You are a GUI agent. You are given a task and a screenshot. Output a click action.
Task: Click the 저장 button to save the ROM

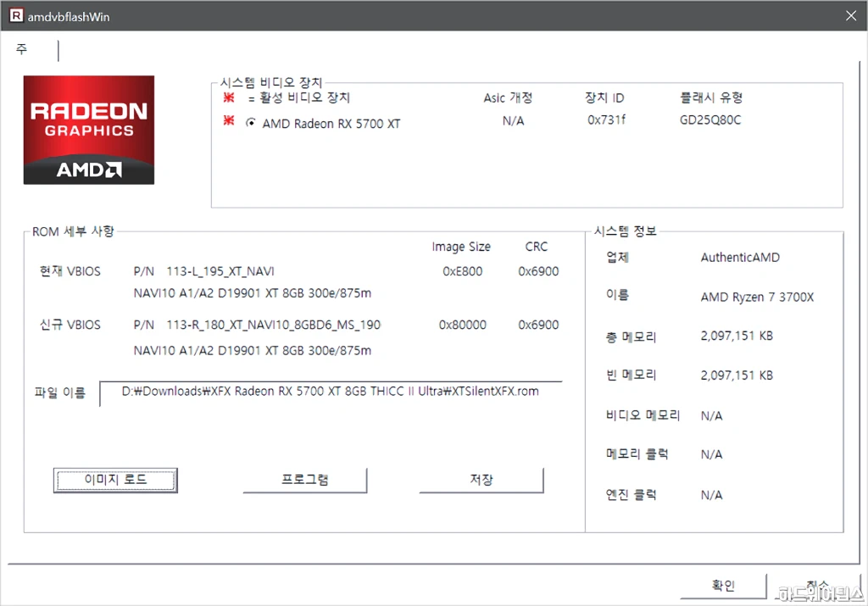tap(481, 480)
